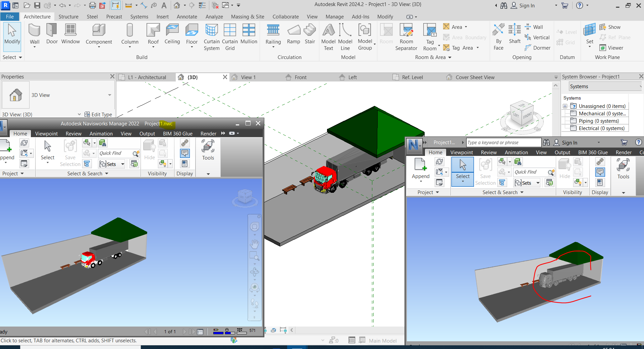Open the 3D View properties type selector
644x349 pixels.
click(109, 95)
